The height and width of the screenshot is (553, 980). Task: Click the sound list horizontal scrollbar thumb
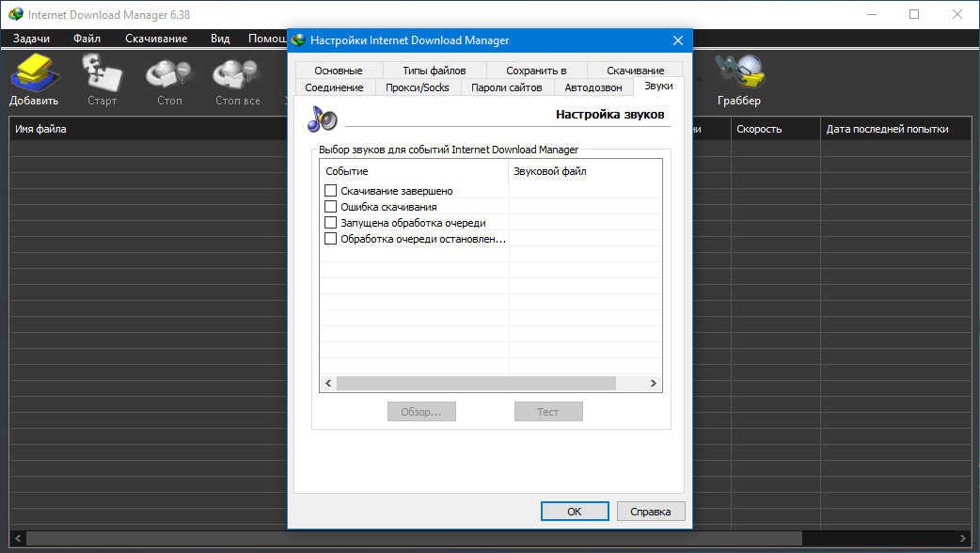pos(476,383)
